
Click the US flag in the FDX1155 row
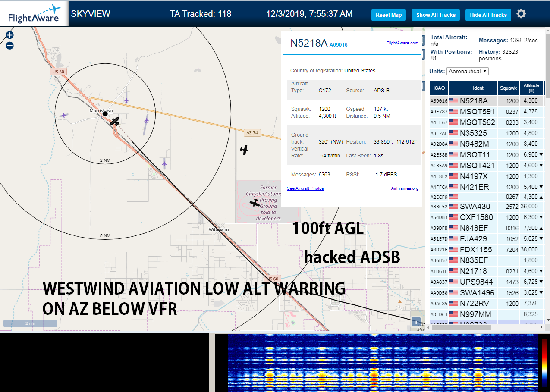pyautogui.click(x=454, y=250)
